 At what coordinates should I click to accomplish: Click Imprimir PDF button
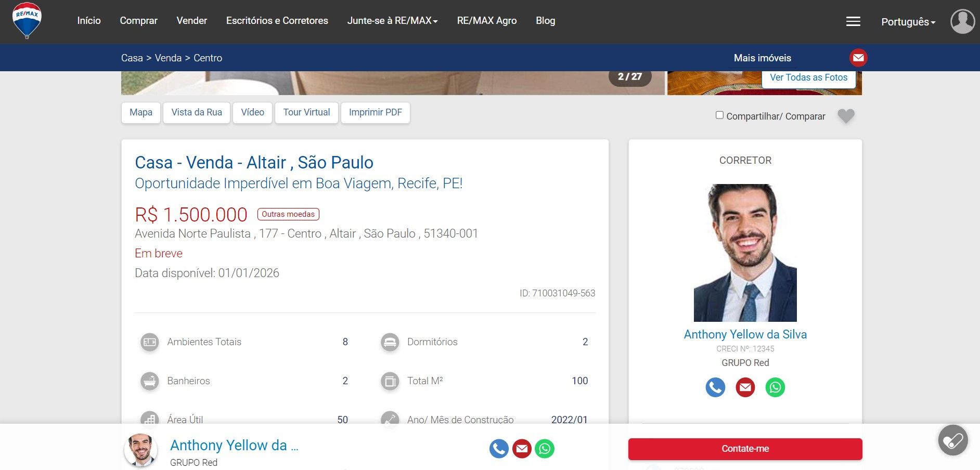(376, 113)
